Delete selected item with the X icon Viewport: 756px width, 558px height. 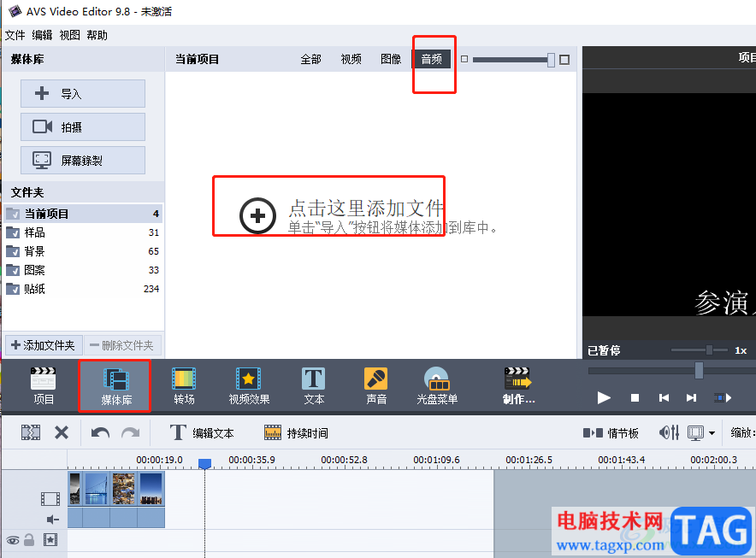pyautogui.click(x=62, y=432)
